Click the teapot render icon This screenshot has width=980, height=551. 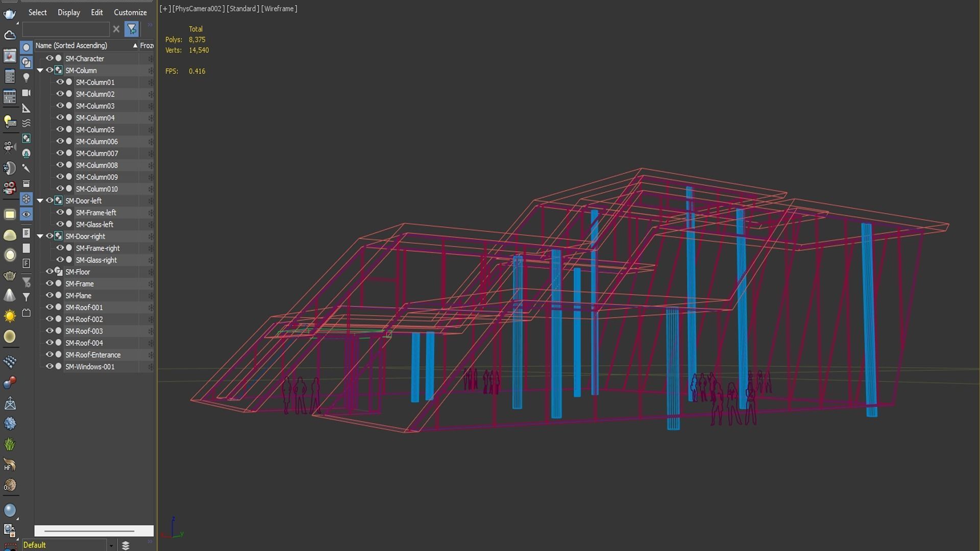coord(10,14)
